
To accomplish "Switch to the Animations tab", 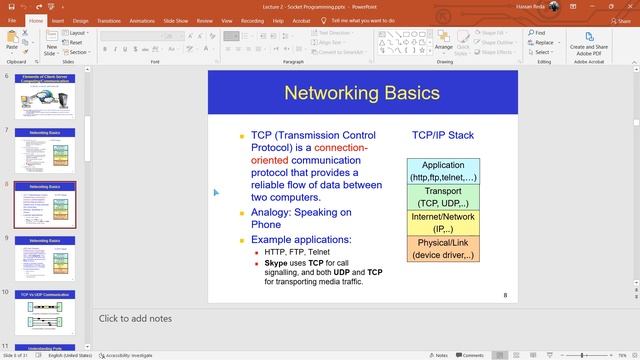I will coord(142,20).
